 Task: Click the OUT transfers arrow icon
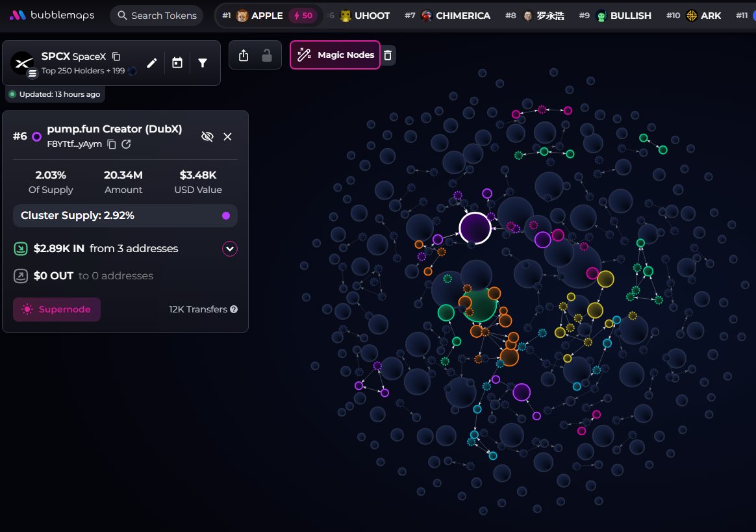(x=21, y=276)
